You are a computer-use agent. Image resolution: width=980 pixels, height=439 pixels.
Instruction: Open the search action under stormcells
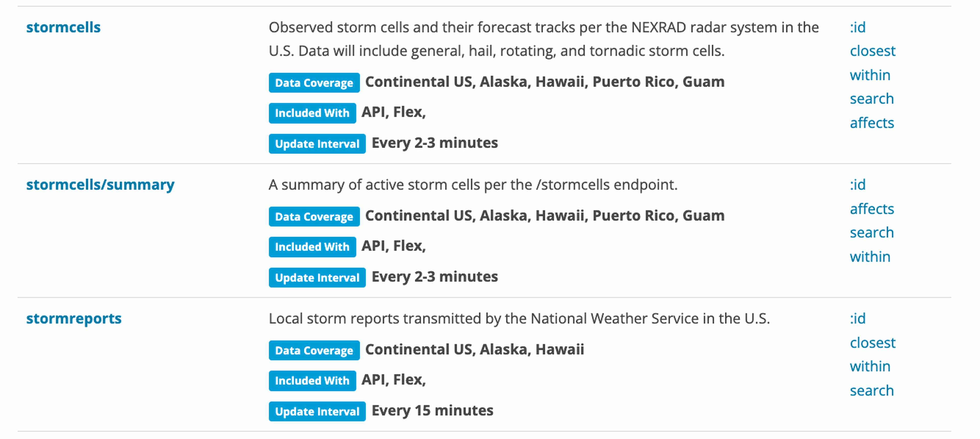872,99
